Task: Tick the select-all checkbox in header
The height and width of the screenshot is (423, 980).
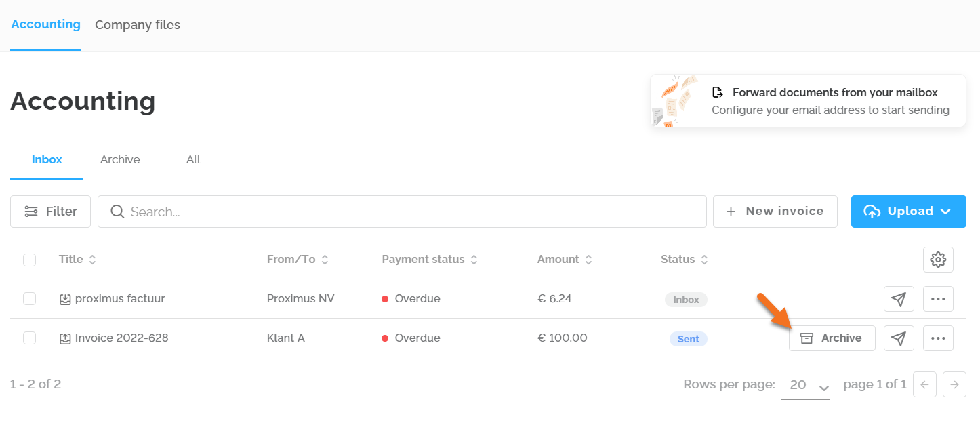Action: point(30,260)
